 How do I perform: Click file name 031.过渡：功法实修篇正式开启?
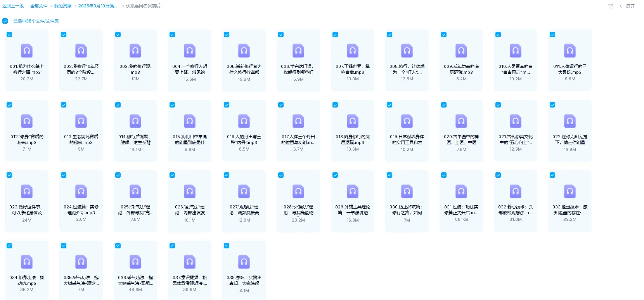(461, 210)
